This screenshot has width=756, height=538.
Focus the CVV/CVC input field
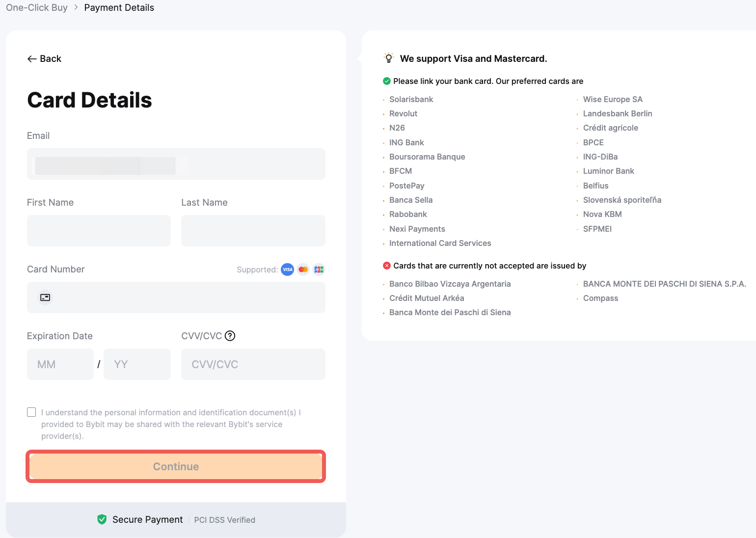253,364
